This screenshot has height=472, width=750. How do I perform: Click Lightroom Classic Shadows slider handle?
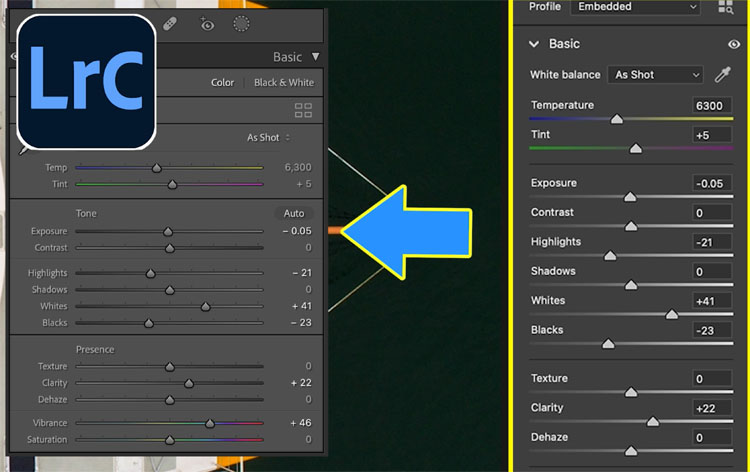(x=169, y=290)
